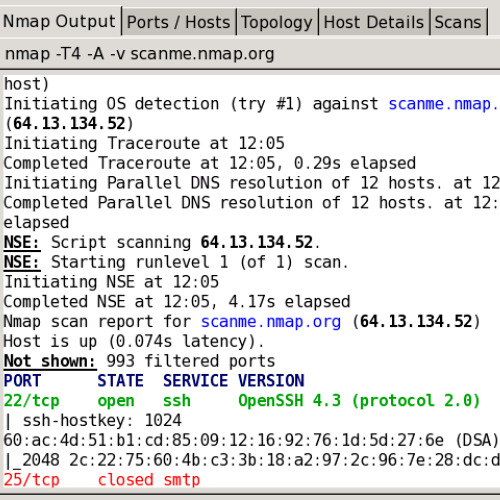Open the Scans tab
Viewport: 500px width, 500px height.
point(458,22)
